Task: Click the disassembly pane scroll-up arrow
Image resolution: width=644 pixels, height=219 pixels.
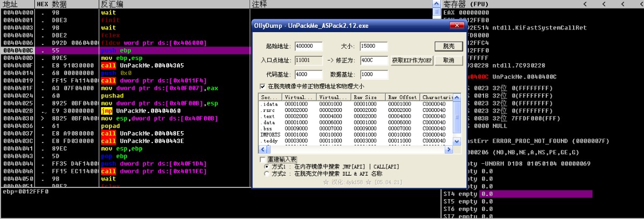Action: (437, 4)
